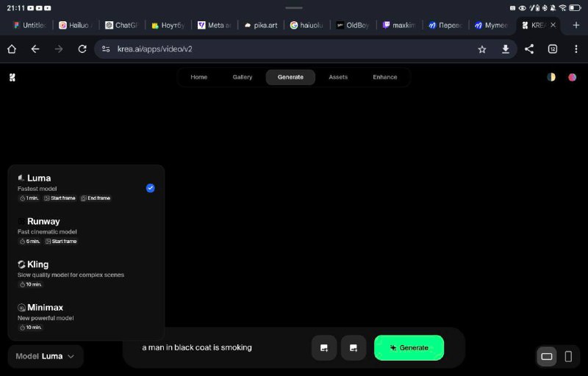The height and width of the screenshot is (376, 588).
Task: Click Luma's Start frame tag
Action: point(60,198)
